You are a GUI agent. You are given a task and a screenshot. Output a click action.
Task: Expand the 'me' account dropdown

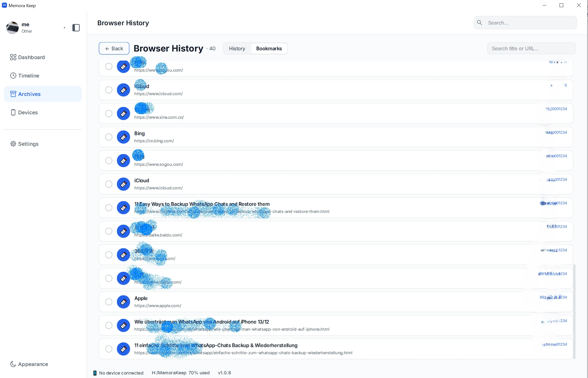pos(64,28)
